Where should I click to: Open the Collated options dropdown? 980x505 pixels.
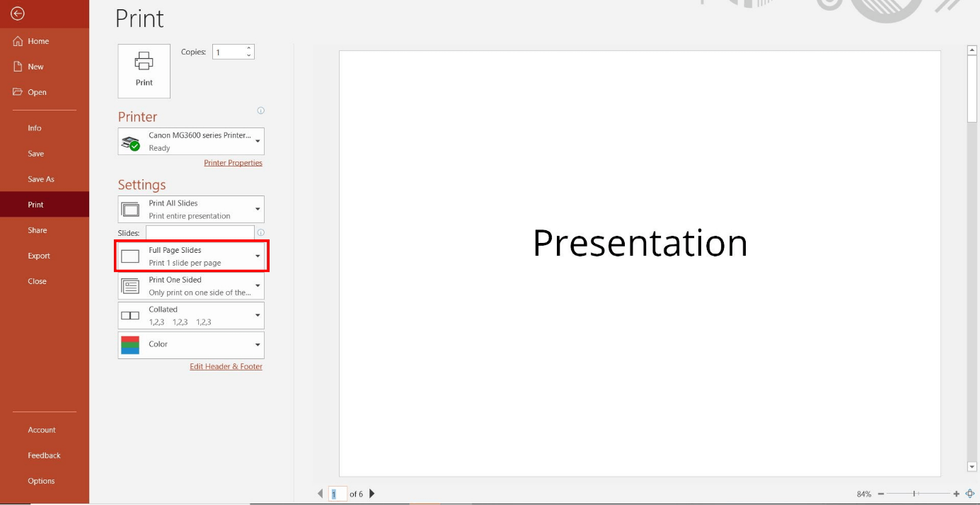pos(257,315)
